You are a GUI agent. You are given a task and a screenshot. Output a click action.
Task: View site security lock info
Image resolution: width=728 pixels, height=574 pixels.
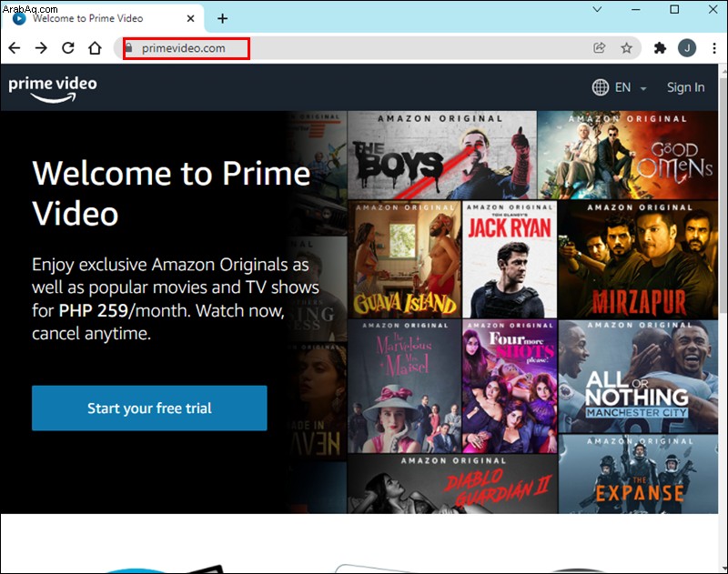tap(129, 48)
